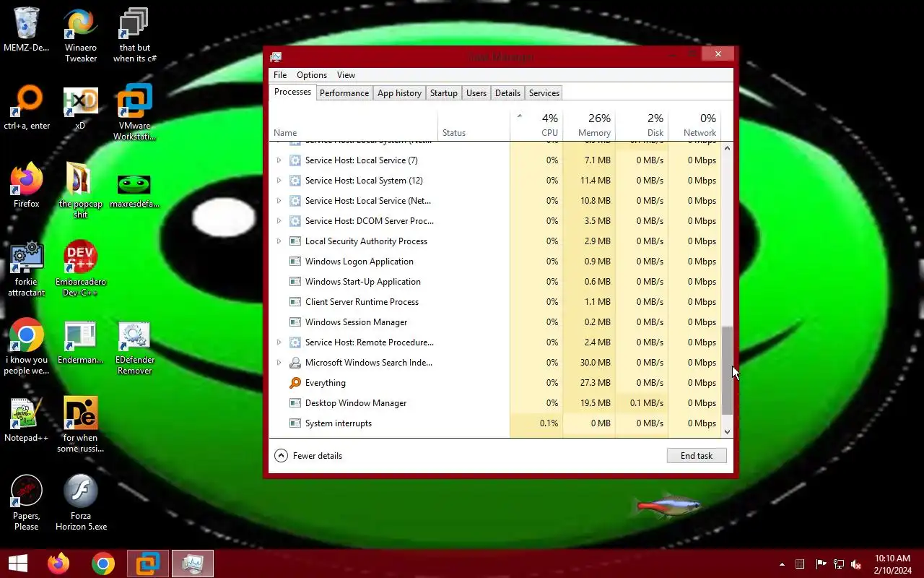Expand Local Security Authority Process
Viewport: 924px width, 578px height.
279,241
